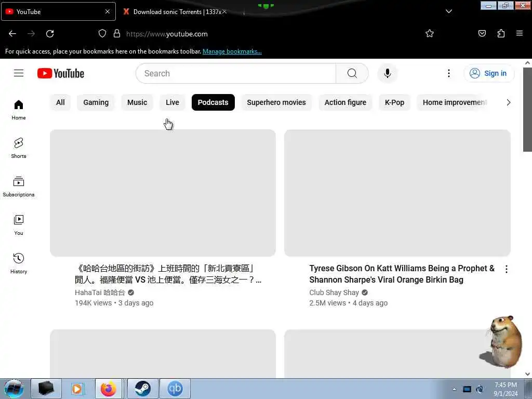Open Shorts in sidebar

point(19,148)
